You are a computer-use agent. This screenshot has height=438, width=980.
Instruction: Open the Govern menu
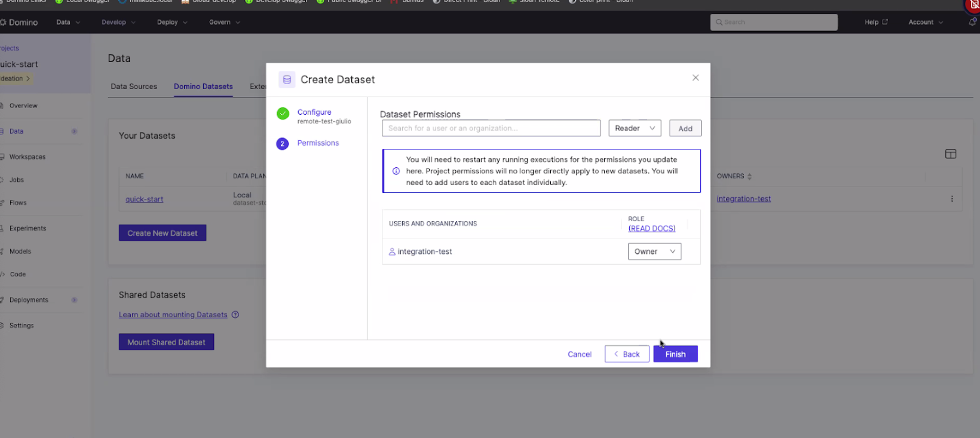click(x=225, y=22)
